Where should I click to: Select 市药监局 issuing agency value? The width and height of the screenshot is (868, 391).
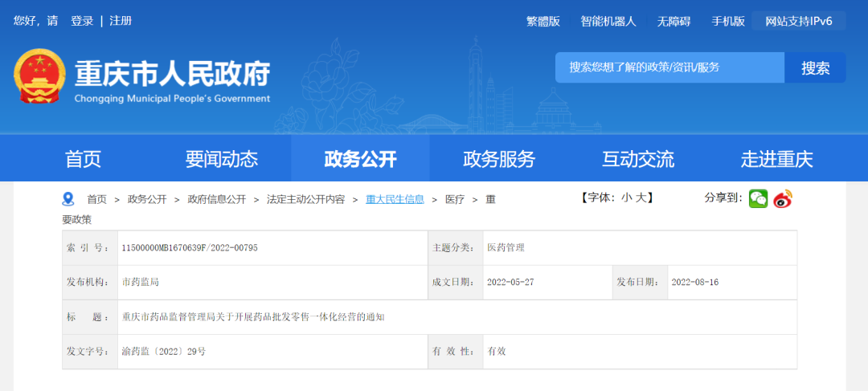tap(141, 282)
